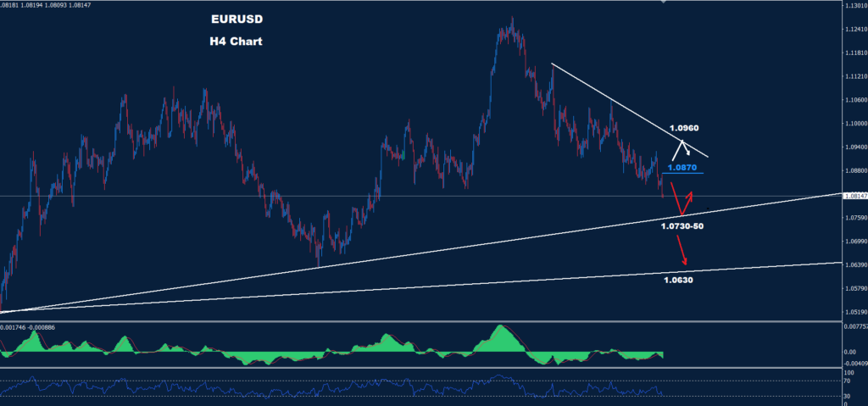Select the 1.0730-50 support label
This screenshot has width=868, height=406.
tap(682, 226)
